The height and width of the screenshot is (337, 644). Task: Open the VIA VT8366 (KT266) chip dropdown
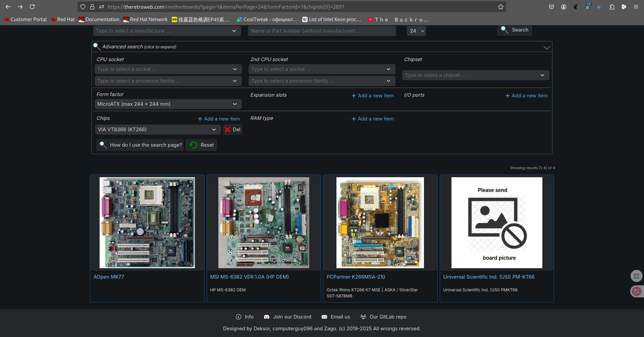tap(158, 130)
